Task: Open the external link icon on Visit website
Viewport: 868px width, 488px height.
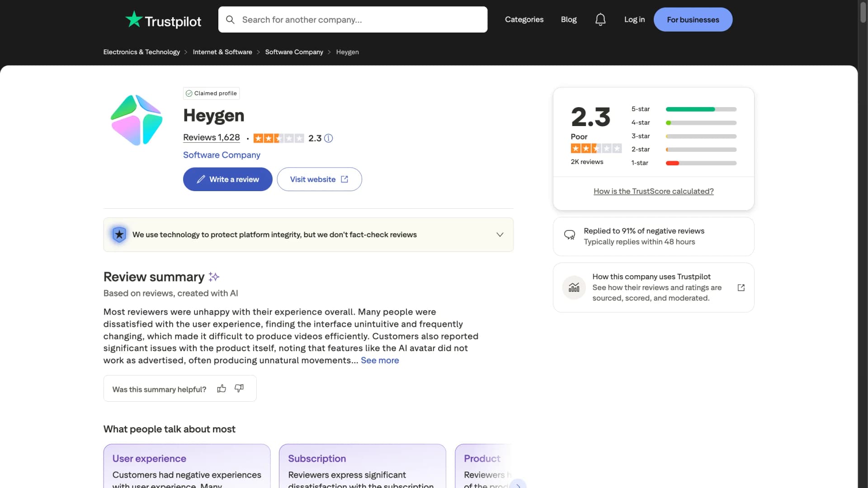Action: (x=344, y=179)
